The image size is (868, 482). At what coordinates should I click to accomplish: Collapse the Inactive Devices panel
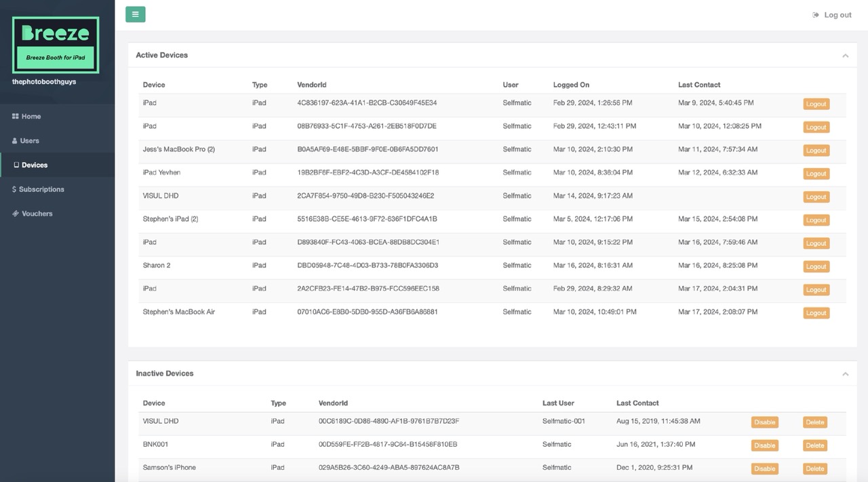coord(845,374)
